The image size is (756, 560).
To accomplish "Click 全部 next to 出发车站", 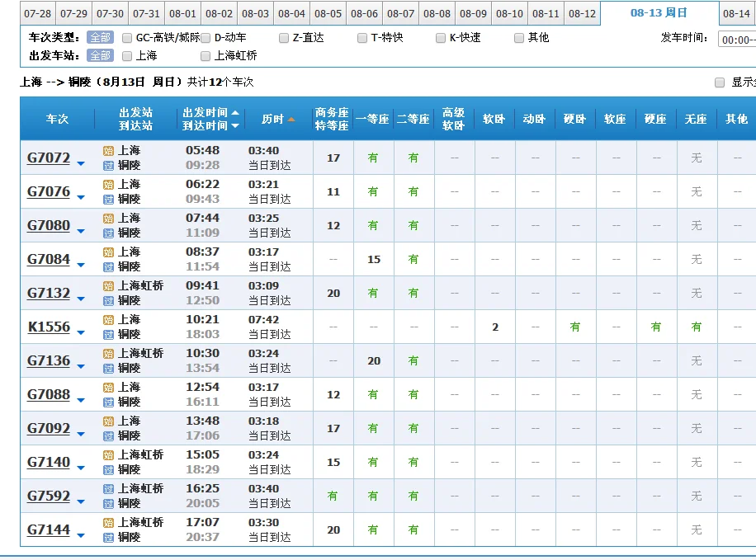I will pos(99,55).
